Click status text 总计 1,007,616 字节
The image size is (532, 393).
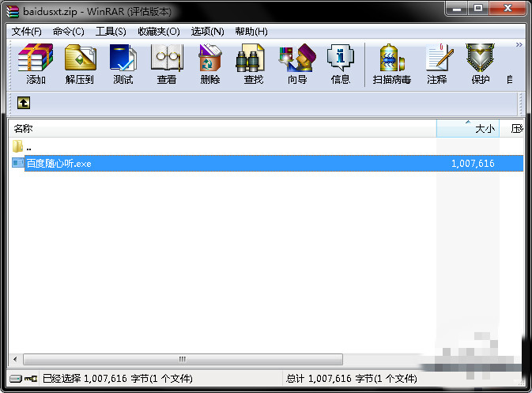pos(352,379)
